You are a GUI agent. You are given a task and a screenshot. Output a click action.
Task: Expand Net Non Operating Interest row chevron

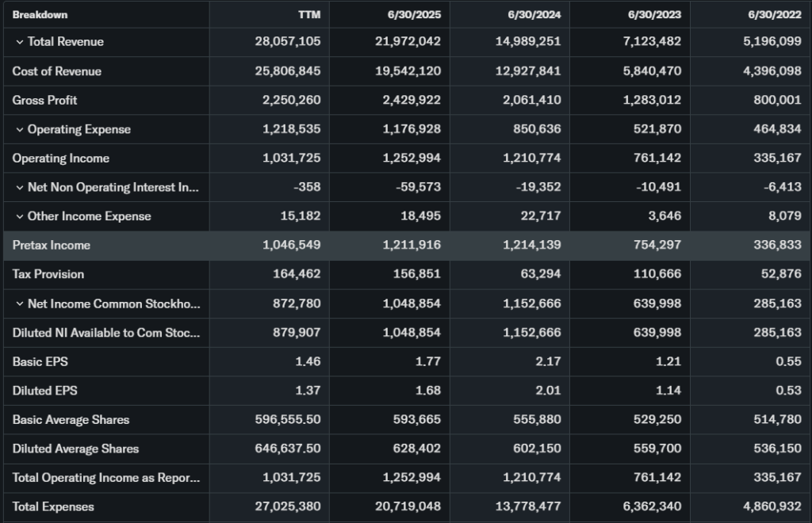[19, 188]
